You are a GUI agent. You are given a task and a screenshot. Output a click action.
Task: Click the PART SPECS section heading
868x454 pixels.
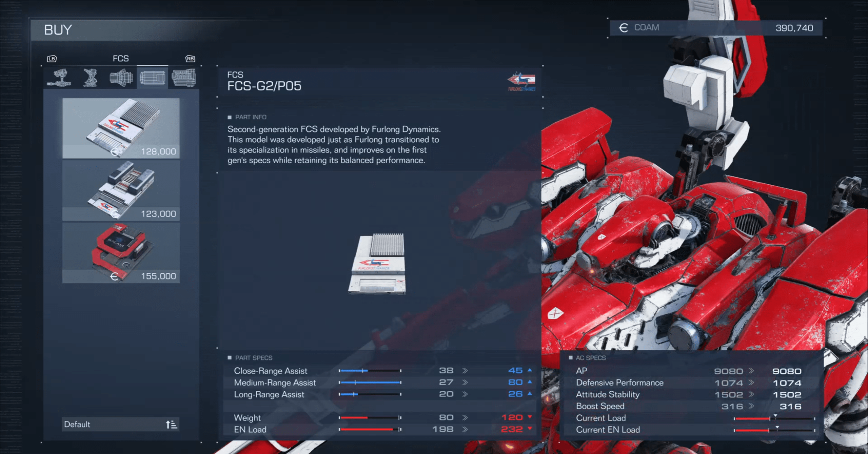pyautogui.click(x=254, y=358)
